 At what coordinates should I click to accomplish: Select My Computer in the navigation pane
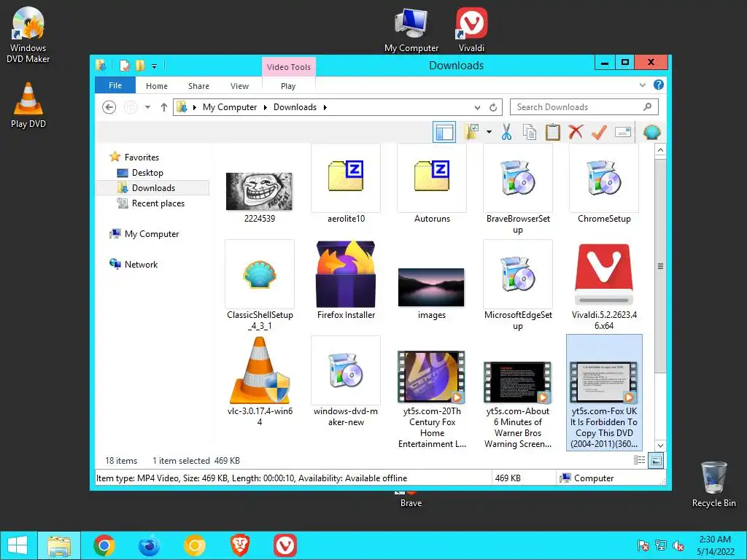pos(152,234)
